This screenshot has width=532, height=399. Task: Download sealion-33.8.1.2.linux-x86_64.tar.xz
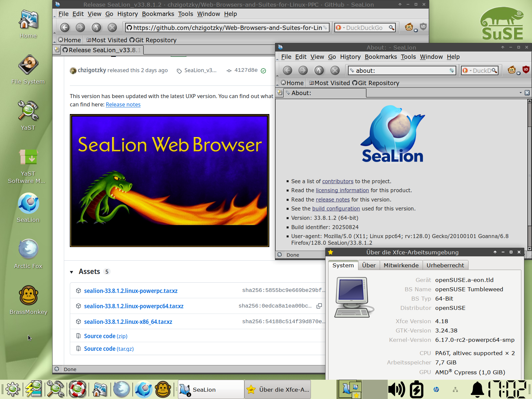128,322
